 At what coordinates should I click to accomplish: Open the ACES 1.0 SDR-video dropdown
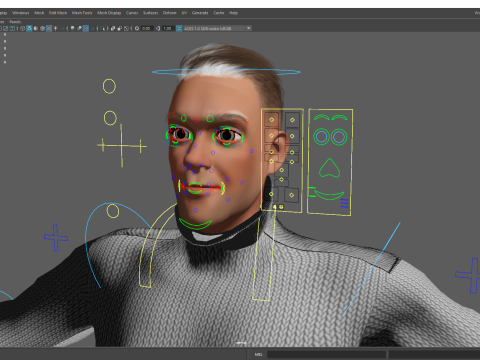(218, 28)
